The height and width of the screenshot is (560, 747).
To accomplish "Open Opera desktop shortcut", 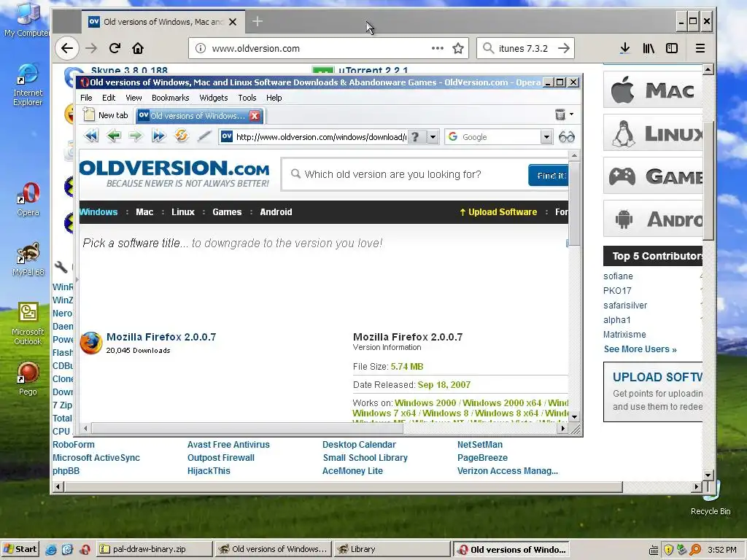I will [28, 200].
